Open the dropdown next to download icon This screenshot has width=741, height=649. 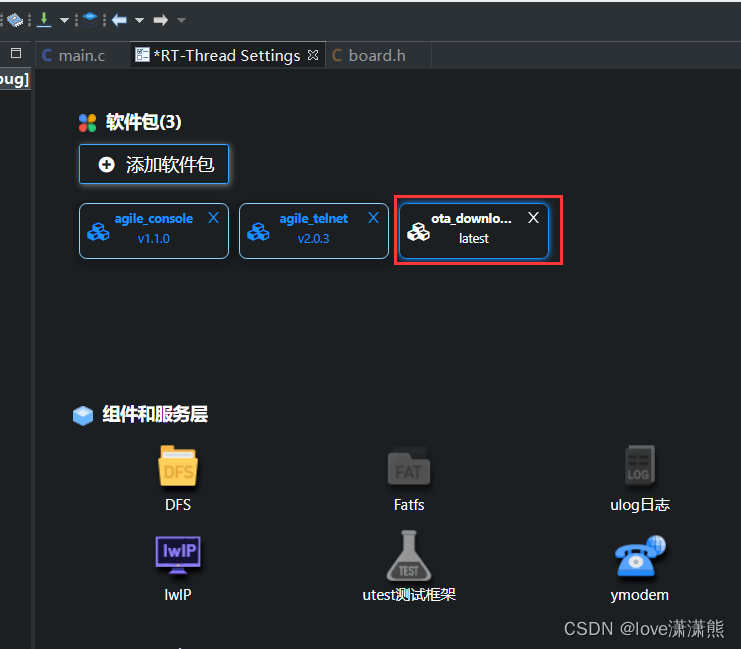point(64,20)
